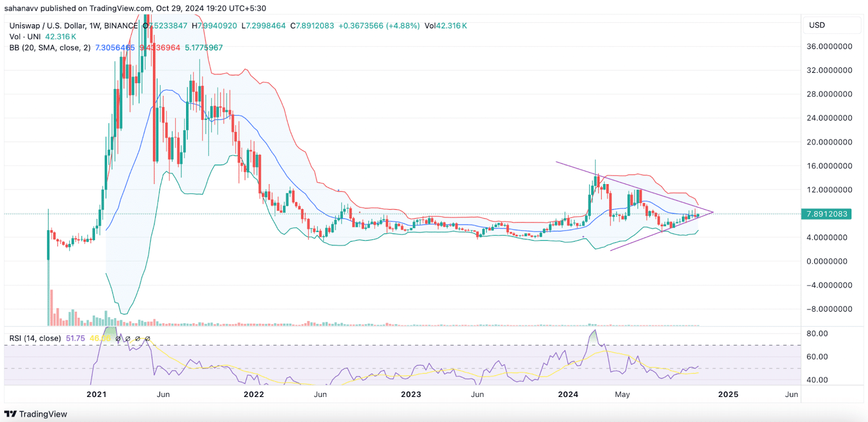Click the 16.0000000 price axis label

pyautogui.click(x=829, y=166)
